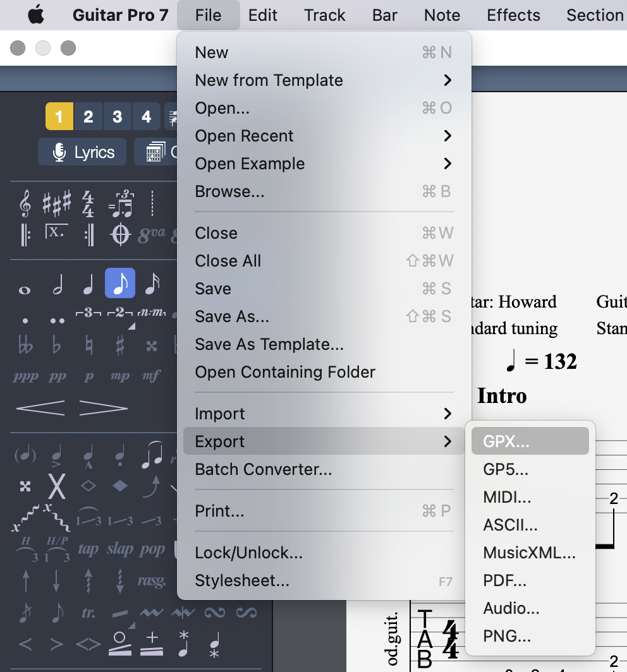Open the Edit menu
627x672 pixels.
click(x=262, y=15)
